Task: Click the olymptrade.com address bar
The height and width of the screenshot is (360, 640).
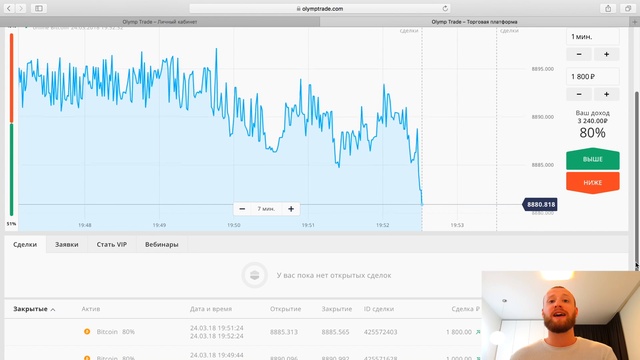Action: pyautogui.click(x=320, y=8)
